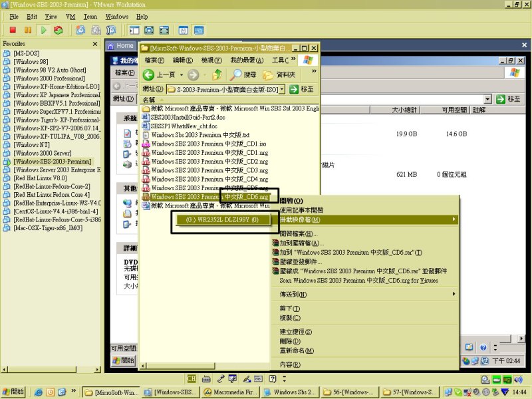Close the Favorites panel

[95, 44]
